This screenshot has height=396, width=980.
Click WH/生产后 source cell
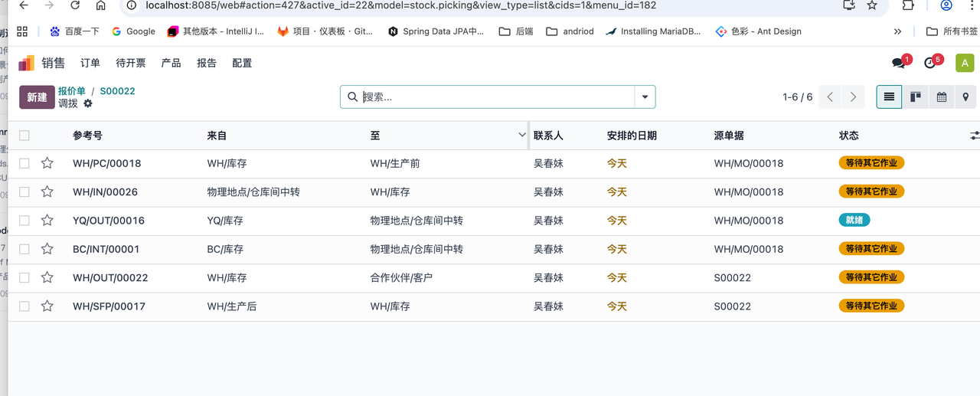[232, 306]
